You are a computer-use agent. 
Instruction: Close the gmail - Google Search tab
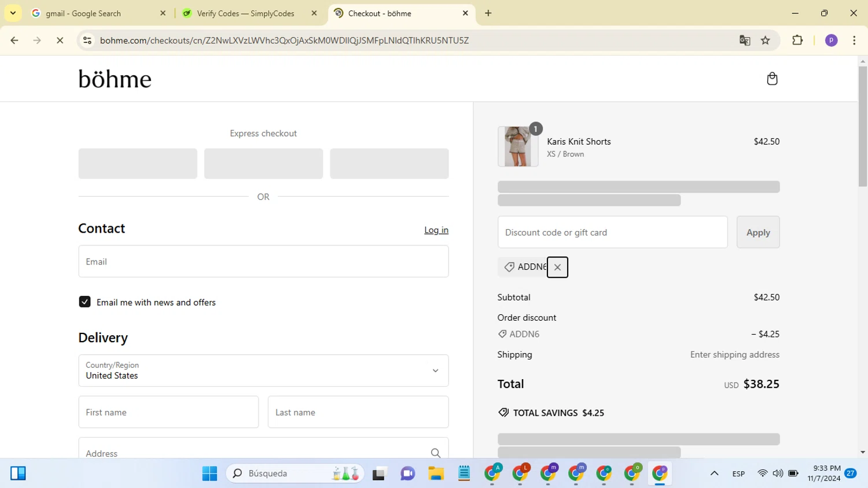point(163,13)
